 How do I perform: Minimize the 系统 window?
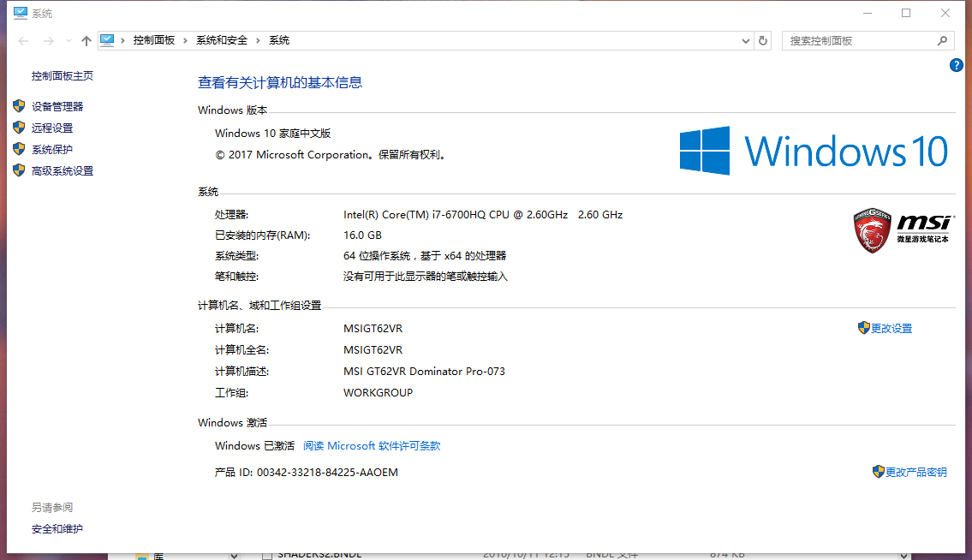click(x=868, y=13)
